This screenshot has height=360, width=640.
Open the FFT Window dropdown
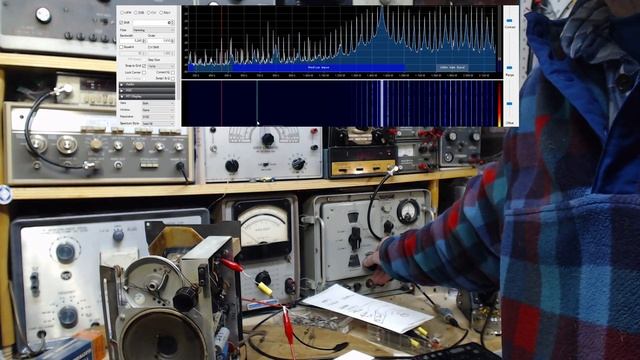[x=158, y=110]
